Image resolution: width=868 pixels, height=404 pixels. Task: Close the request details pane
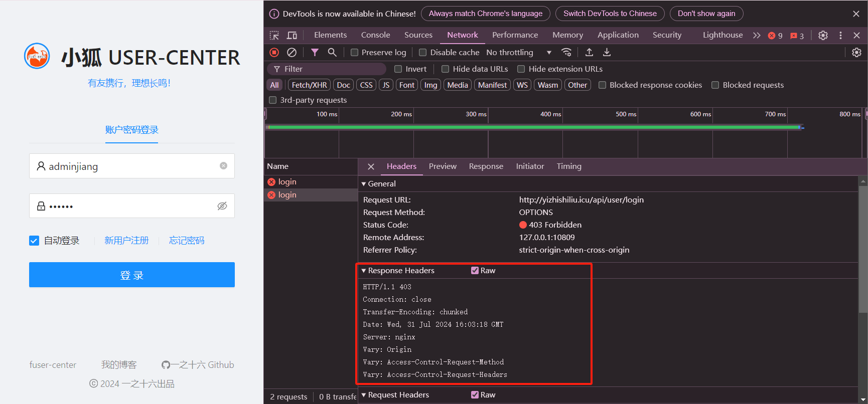pyautogui.click(x=371, y=166)
